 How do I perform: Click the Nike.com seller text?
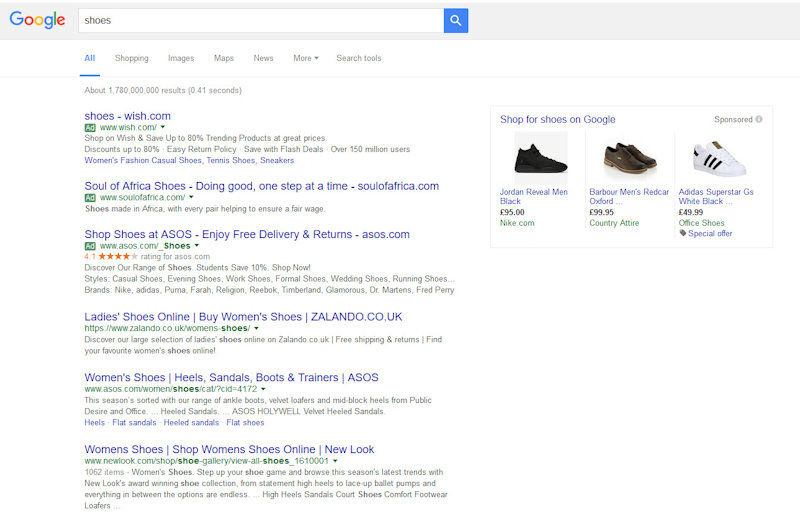click(517, 223)
